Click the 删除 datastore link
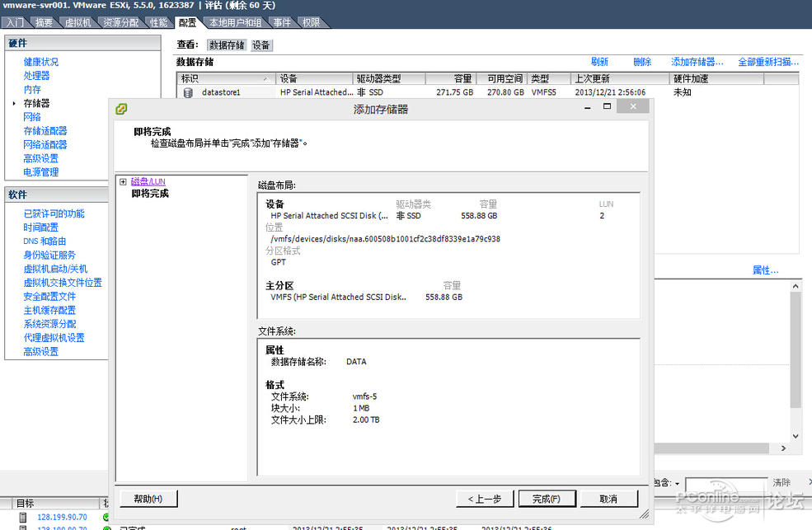Viewport: 812px width, 530px height. tap(642, 62)
